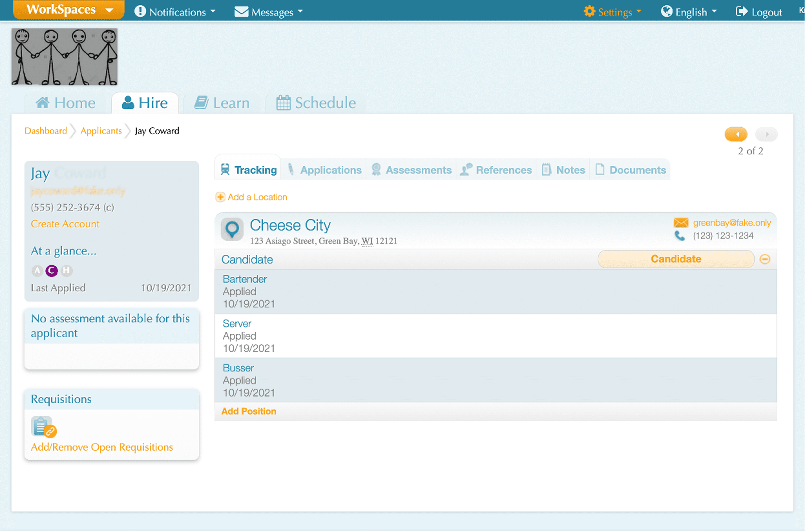805x532 pixels.
Task: Click the Add Position link
Action: (x=249, y=411)
